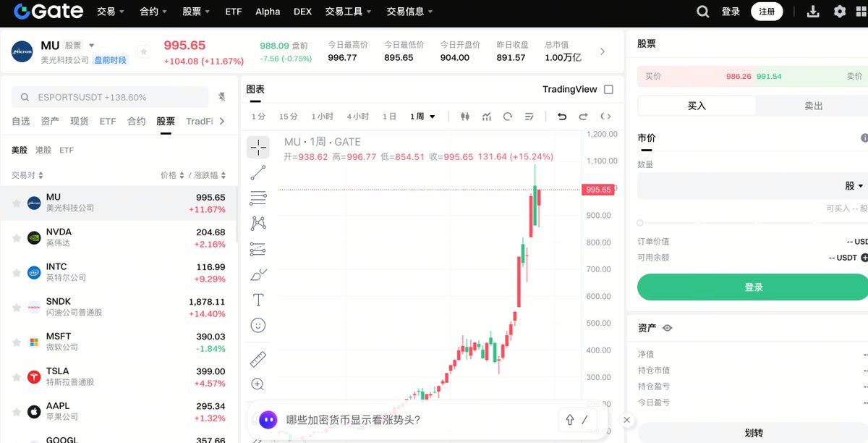The width and height of the screenshot is (868, 443).
Task: Open the settings gear in header
Action: click(840, 12)
